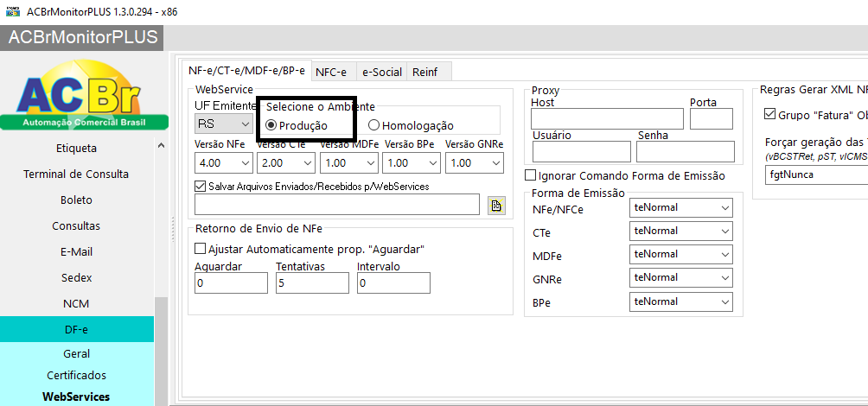Expand GNRe Forma de Emissão dropdown
This screenshot has height=406, width=868.
click(681, 277)
